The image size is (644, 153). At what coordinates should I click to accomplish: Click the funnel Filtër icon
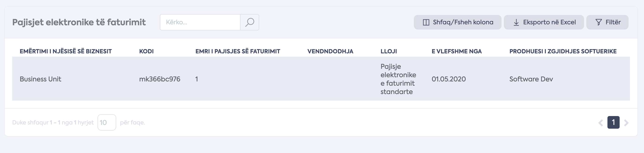[x=599, y=22]
